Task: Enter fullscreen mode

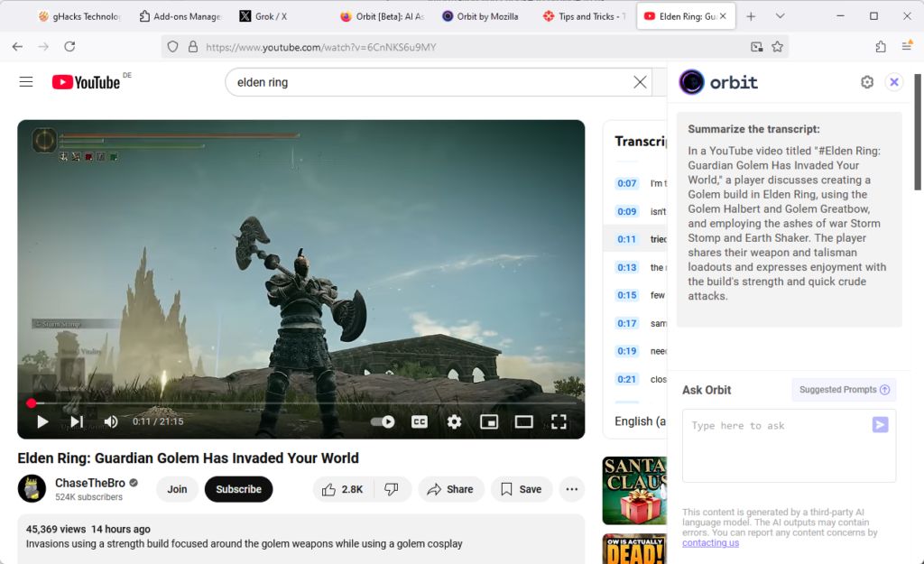Action: coord(559,421)
